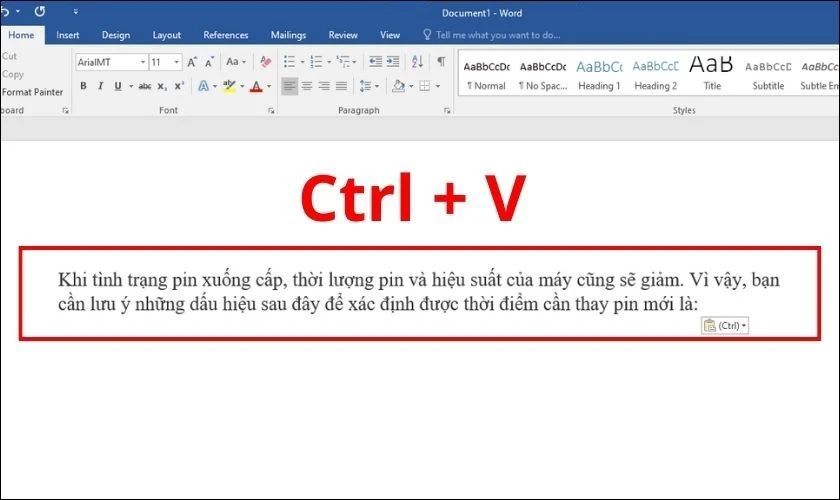
Task: Open Borders dropdown arrow
Action: click(x=438, y=86)
